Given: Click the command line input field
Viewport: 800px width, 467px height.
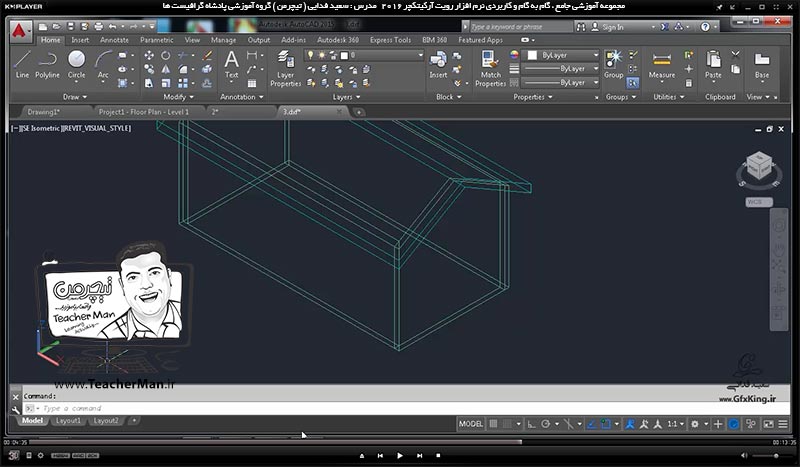Looking at the screenshot, I should [405, 408].
